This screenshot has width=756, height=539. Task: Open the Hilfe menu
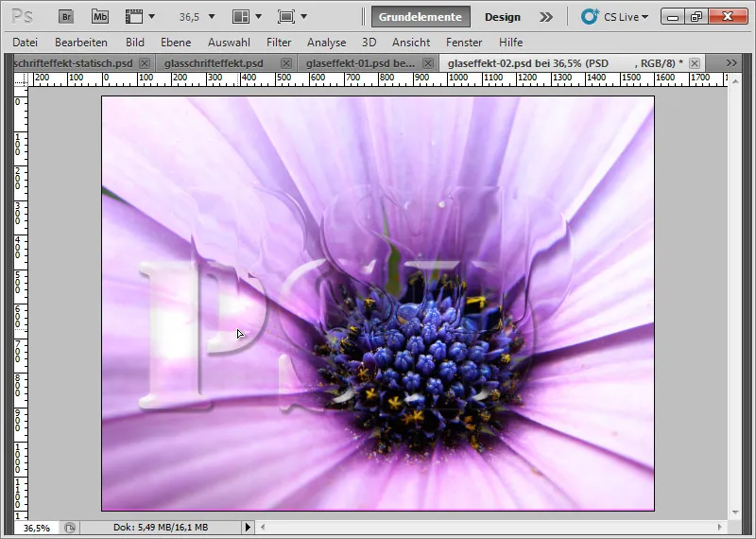(x=510, y=43)
